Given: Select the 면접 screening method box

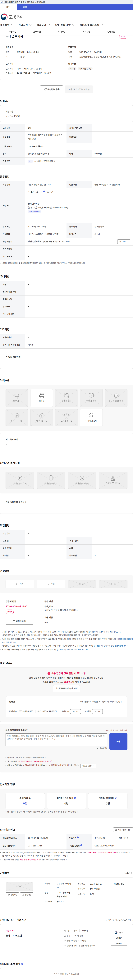Looking at the screenshot, I should click(51, 584).
